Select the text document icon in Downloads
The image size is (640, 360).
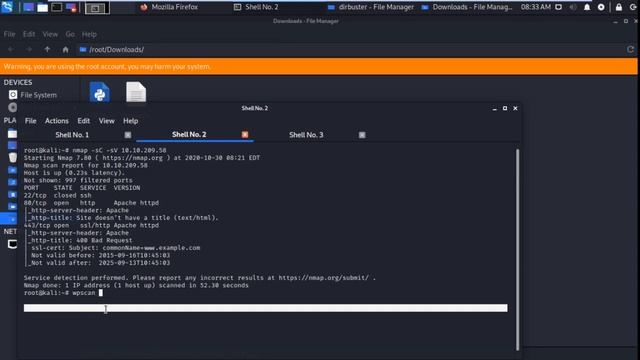[136, 92]
